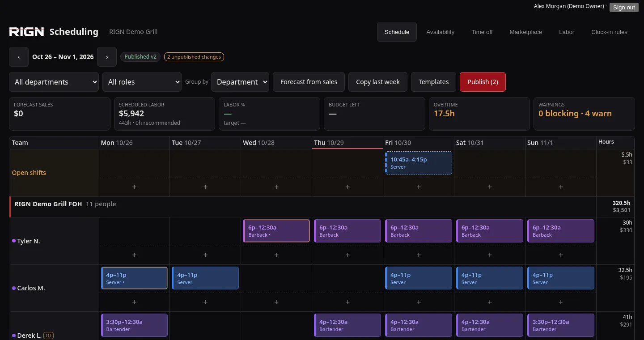This screenshot has width=644, height=340.
Task: Select Carlos M.'s Saturday Server shift
Action: [490, 278]
